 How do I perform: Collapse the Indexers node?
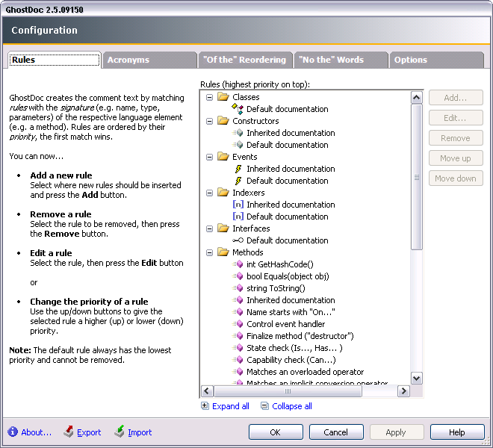tap(209, 193)
